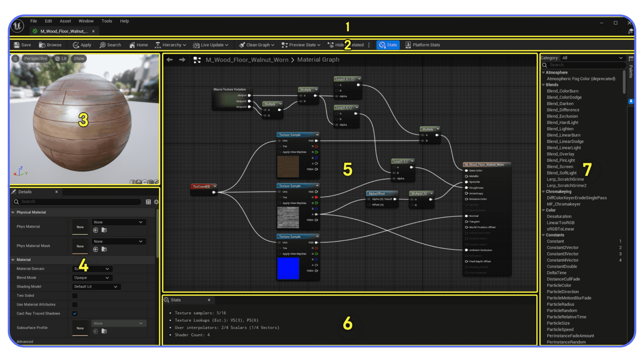Open the viewport hamburger options menu
The height and width of the screenshot is (362, 644).
click(x=15, y=59)
